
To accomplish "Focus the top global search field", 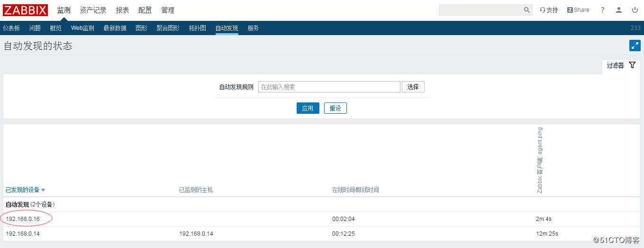I will [x=481, y=10].
